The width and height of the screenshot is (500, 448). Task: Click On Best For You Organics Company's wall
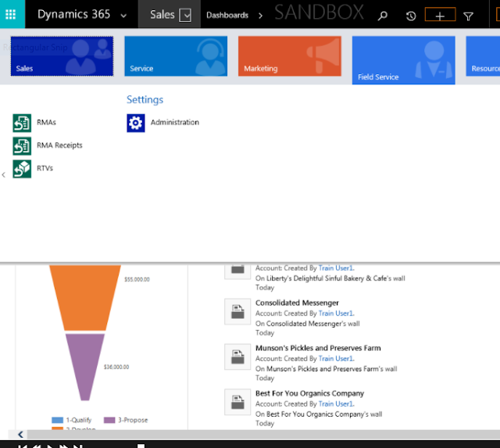point(319,414)
